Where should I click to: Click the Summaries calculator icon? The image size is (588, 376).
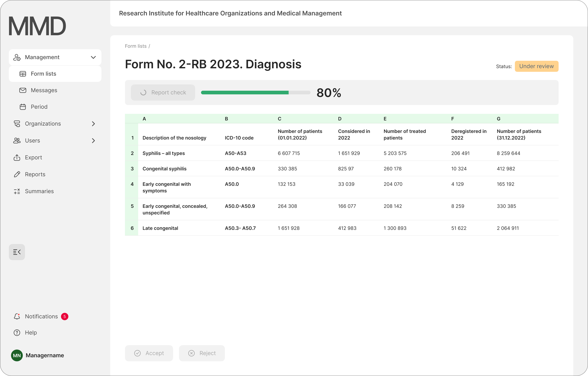coord(17,191)
